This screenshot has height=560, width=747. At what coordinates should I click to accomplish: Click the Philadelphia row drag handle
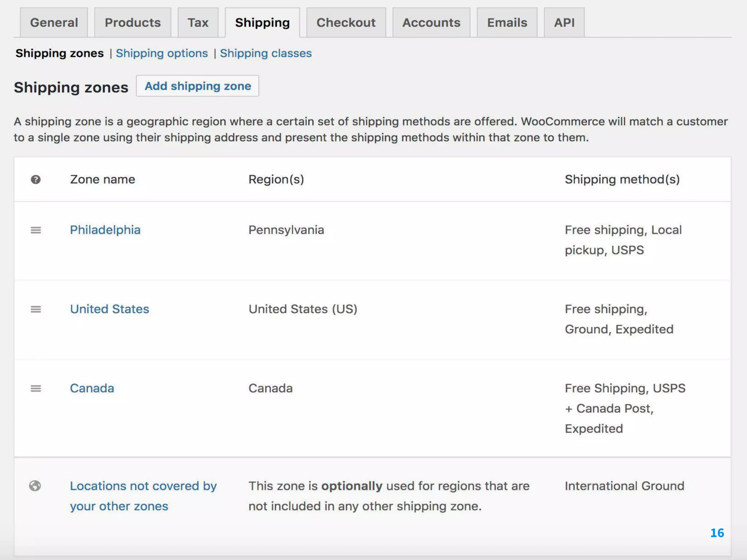(x=35, y=230)
